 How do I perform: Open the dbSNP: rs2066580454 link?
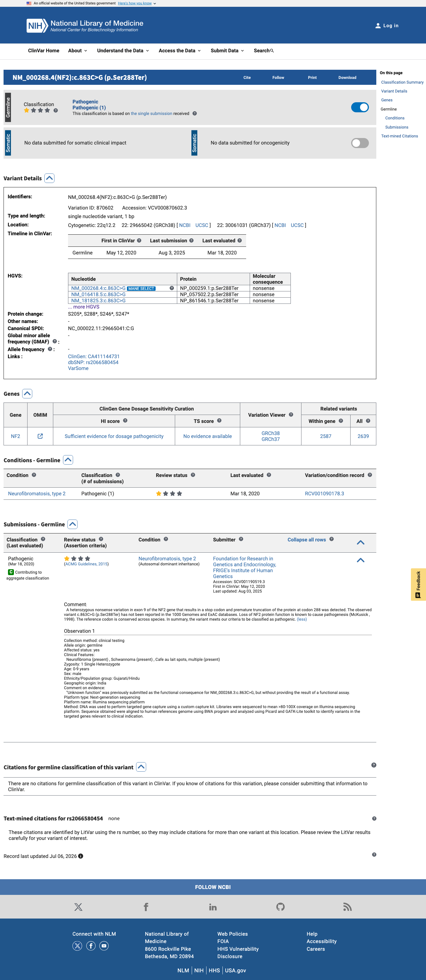pos(93,362)
